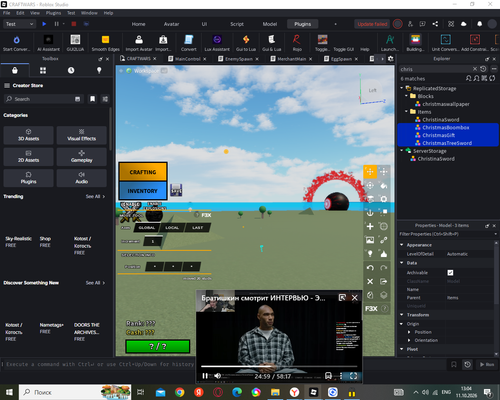Mute the picture-in-picture video

(217, 376)
